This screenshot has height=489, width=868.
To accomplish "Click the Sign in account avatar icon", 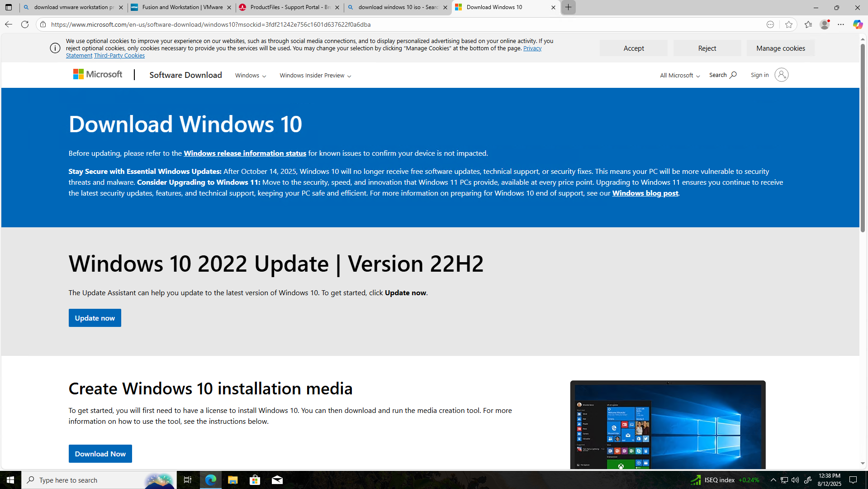I will (781, 75).
